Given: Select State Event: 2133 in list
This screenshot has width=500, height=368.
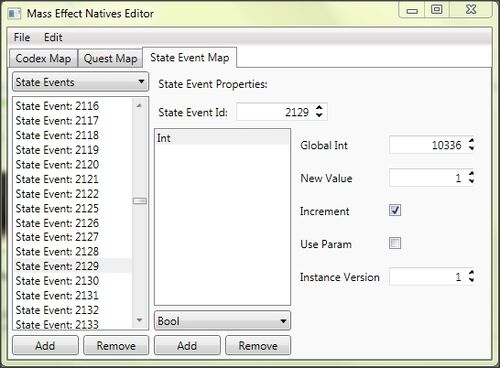Looking at the screenshot, I should coord(73,324).
